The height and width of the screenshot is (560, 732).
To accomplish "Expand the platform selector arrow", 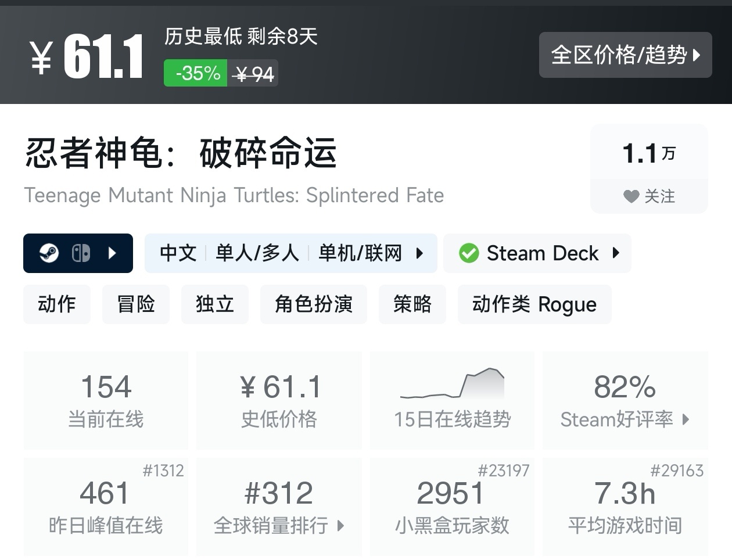I will pos(113,253).
